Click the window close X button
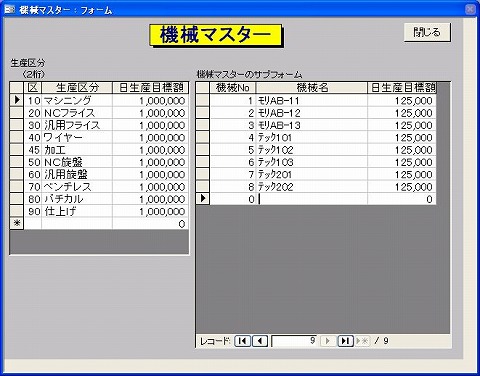 [470, 9]
